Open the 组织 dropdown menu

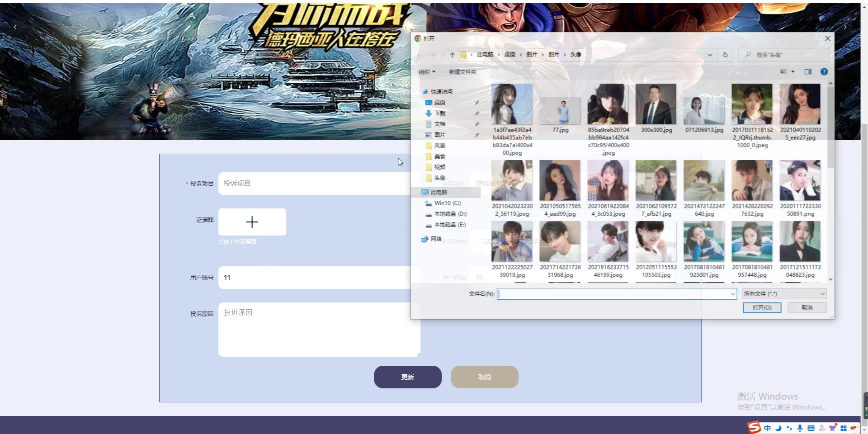[427, 72]
